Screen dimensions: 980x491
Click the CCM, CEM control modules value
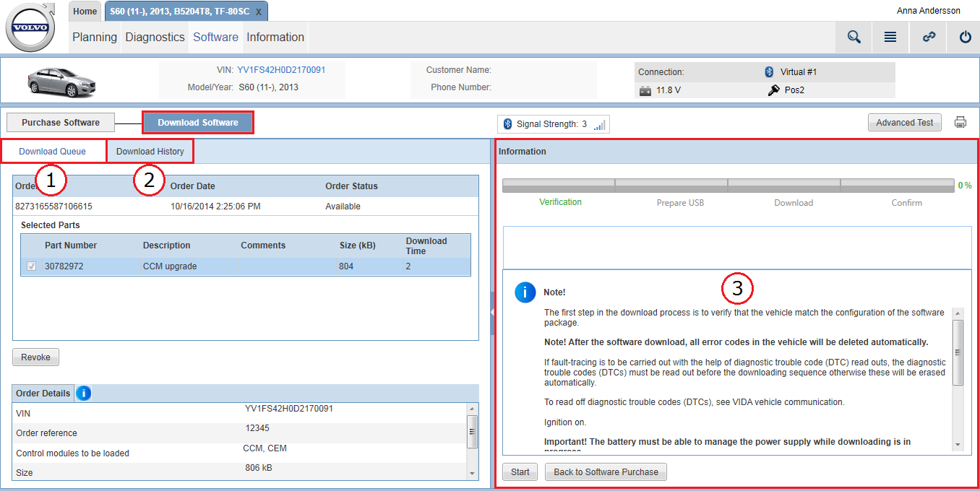click(x=265, y=448)
